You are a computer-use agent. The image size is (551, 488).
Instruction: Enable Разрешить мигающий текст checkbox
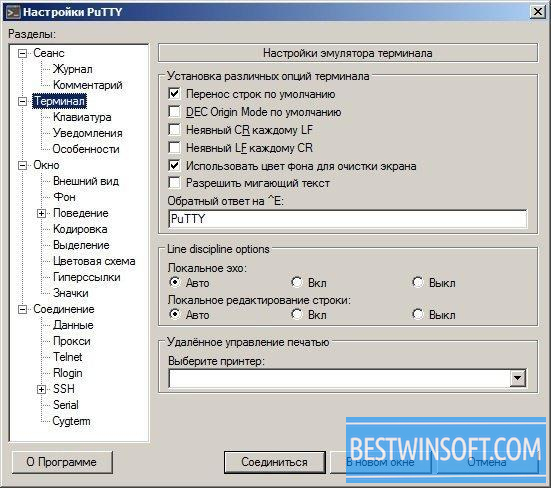(174, 183)
